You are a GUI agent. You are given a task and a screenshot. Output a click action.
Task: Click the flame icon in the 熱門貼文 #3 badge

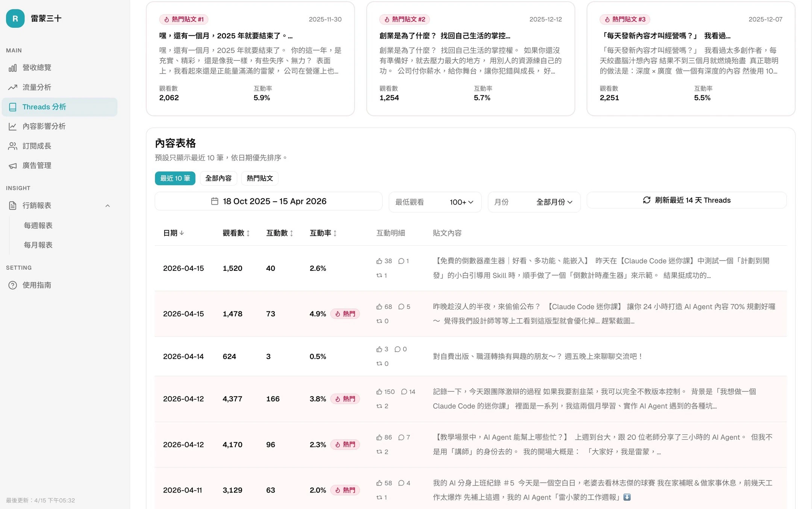tap(607, 20)
